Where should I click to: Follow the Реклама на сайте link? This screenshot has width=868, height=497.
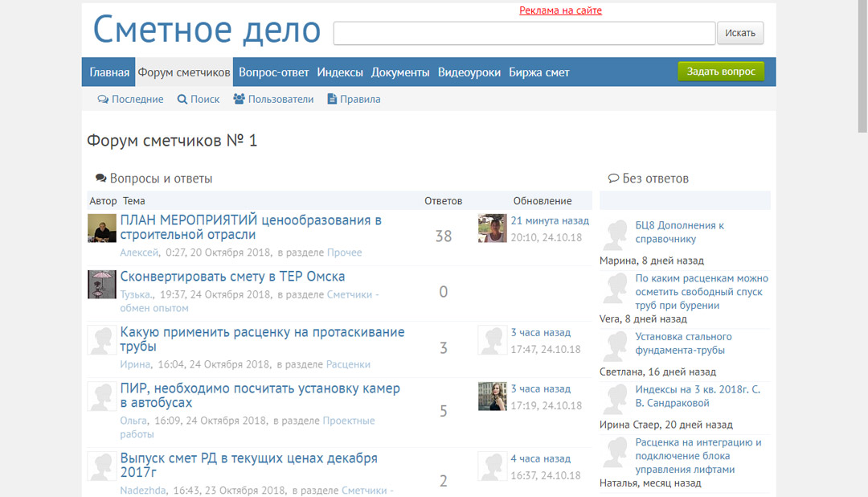[560, 10]
